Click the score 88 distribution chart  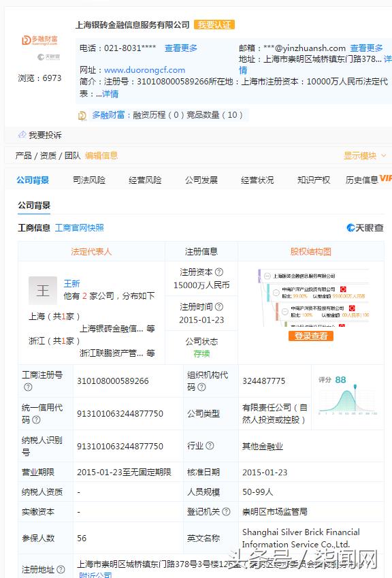pos(347,401)
